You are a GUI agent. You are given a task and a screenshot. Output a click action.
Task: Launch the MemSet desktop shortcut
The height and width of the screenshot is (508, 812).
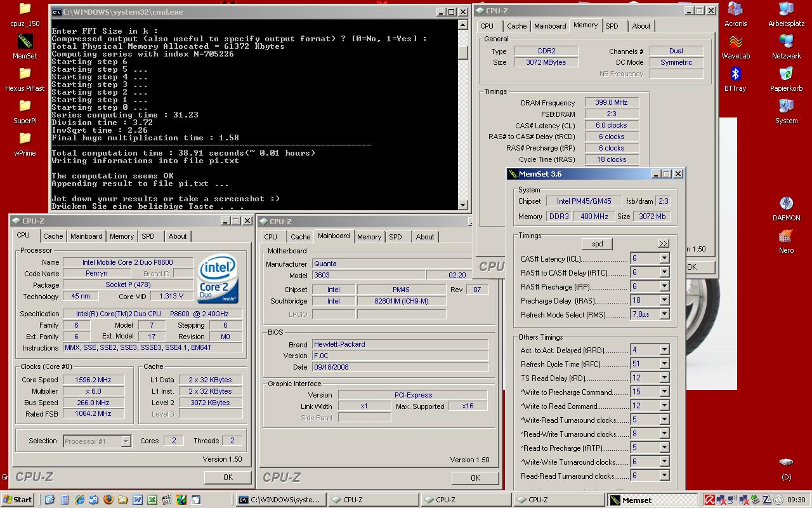25,46
